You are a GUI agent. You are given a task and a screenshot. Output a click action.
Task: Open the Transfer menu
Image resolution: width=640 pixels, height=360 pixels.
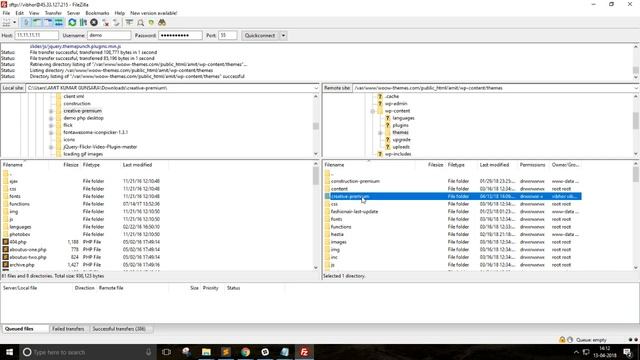53,13
